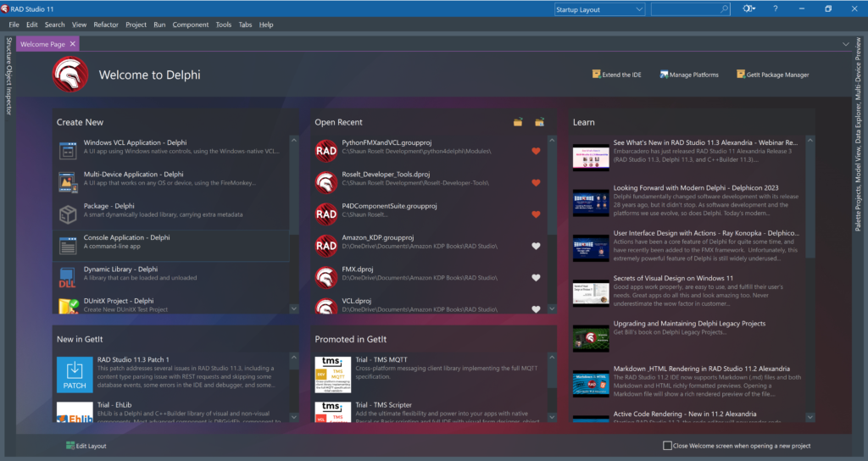Viewport: 868px width, 461px height.
Task: Select the Dynamic Library DLL icon
Action: (x=69, y=275)
